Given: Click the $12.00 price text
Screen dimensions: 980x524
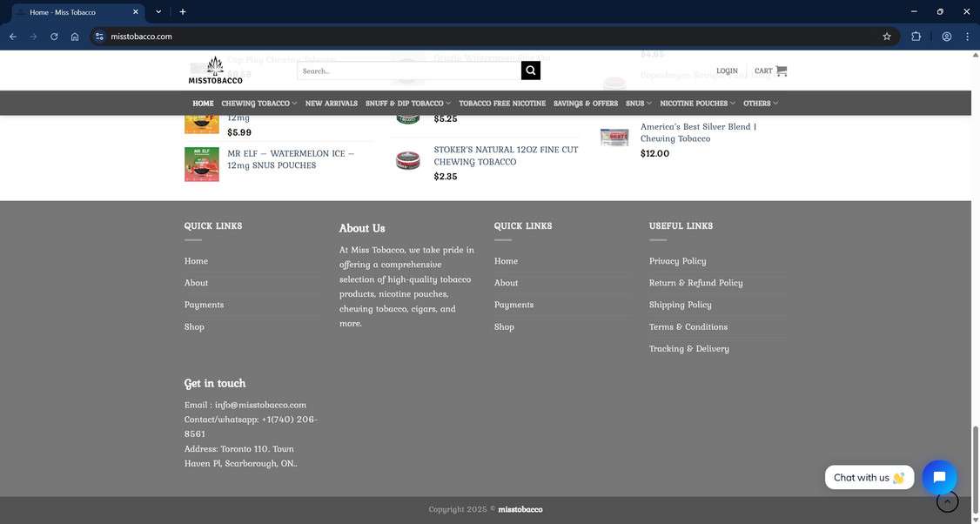Looking at the screenshot, I should point(655,153).
